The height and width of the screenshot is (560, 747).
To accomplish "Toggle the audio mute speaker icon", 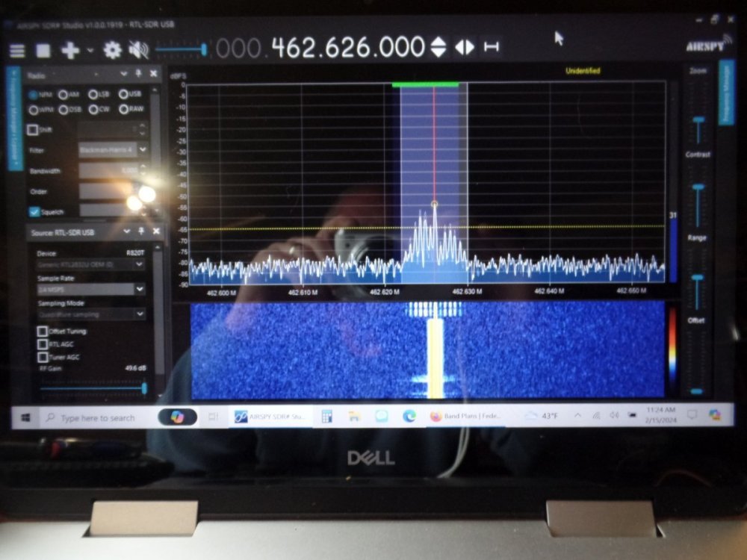I will [137, 50].
